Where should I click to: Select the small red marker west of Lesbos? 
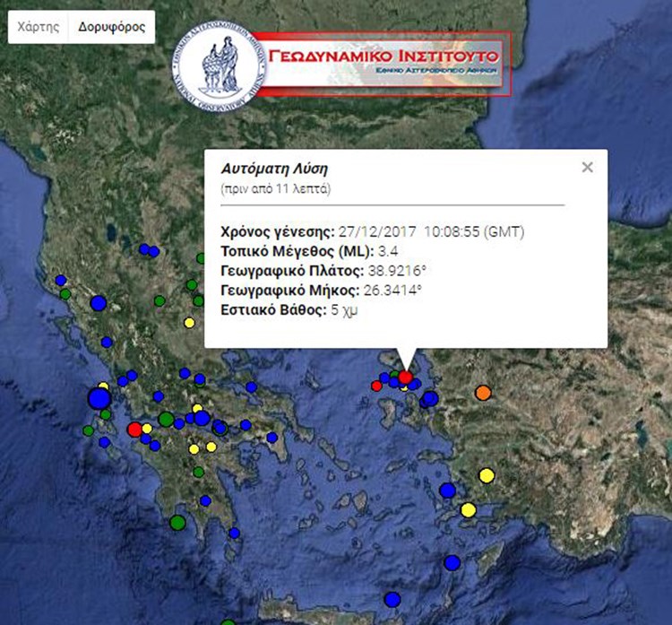[x=376, y=386]
